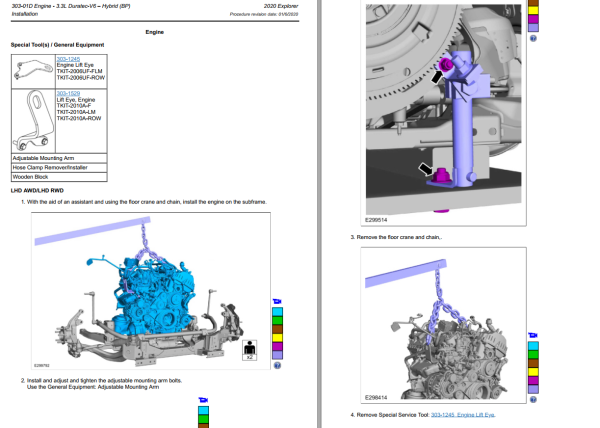
Task: Pick the brown swatch beside figure E298792
Action: click(x=277, y=329)
